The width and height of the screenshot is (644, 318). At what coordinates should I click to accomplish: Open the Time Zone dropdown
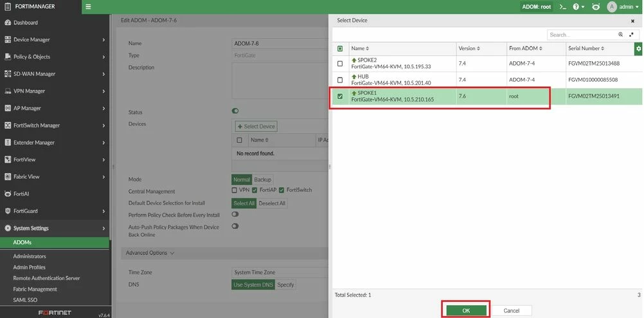click(x=280, y=272)
